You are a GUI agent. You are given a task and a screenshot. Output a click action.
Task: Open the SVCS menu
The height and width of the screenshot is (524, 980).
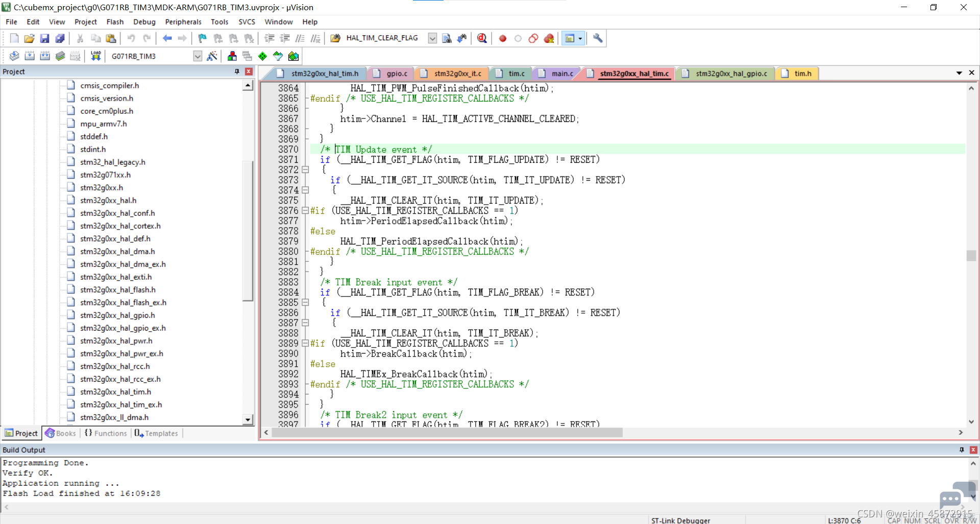(247, 22)
